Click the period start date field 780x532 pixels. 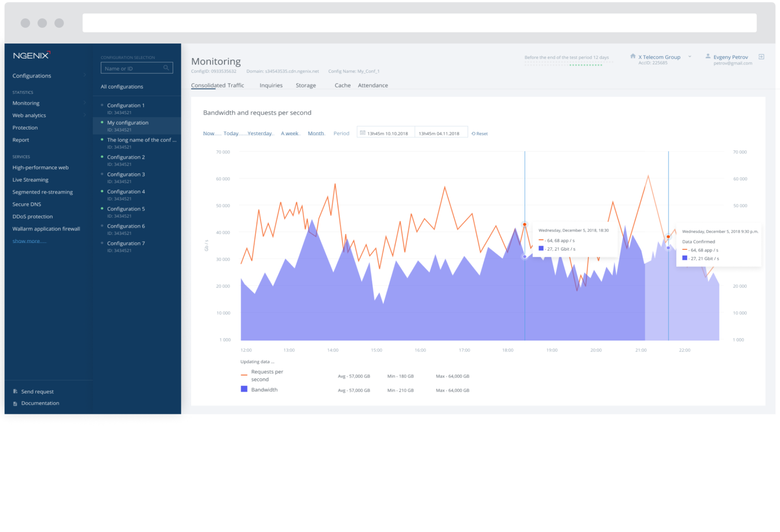pos(386,133)
